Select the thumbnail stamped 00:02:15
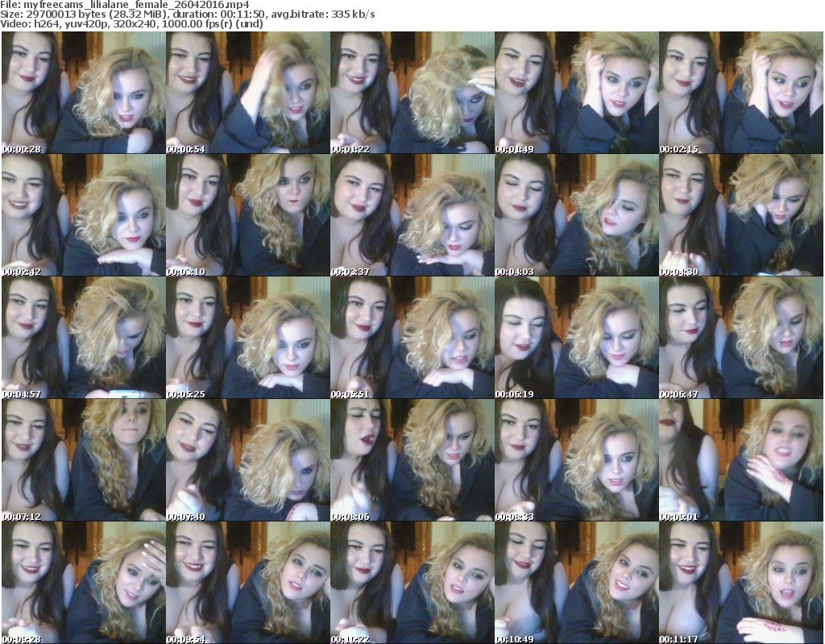 (741, 93)
